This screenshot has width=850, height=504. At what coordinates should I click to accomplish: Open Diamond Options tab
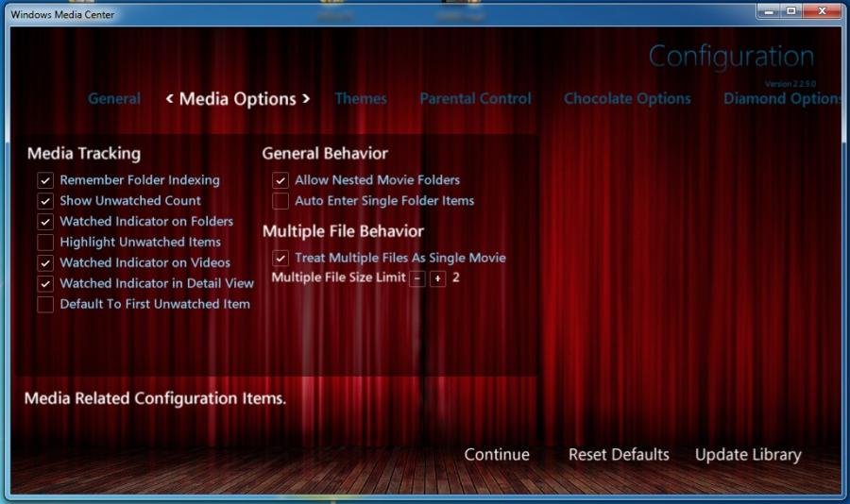tap(783, 99)
